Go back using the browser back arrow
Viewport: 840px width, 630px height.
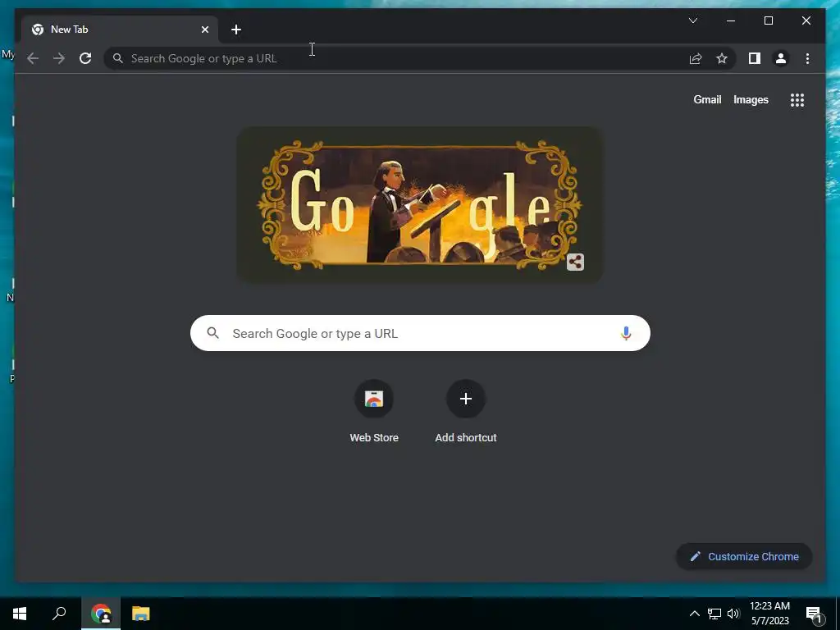[x=33, y=58]
